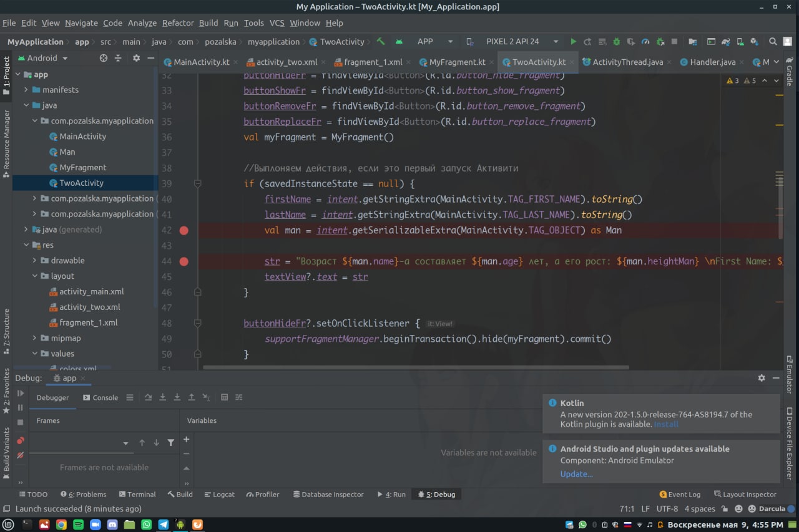Click Install link for Kotlin plugin
This screenshot has width=799, height=532.
click(x=666, y=424)
